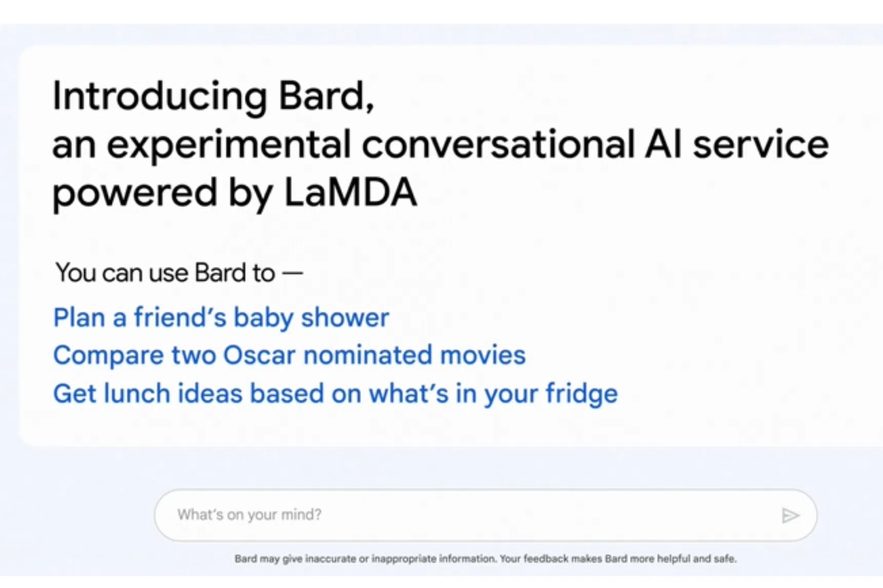Click the word "Introducing" in the headline
Image resolution: width=883 pixels, height=588 pixels.
coord(160,96)
